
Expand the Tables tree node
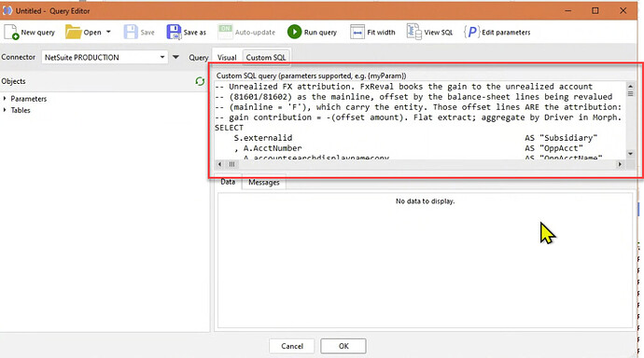coord(5,110)
